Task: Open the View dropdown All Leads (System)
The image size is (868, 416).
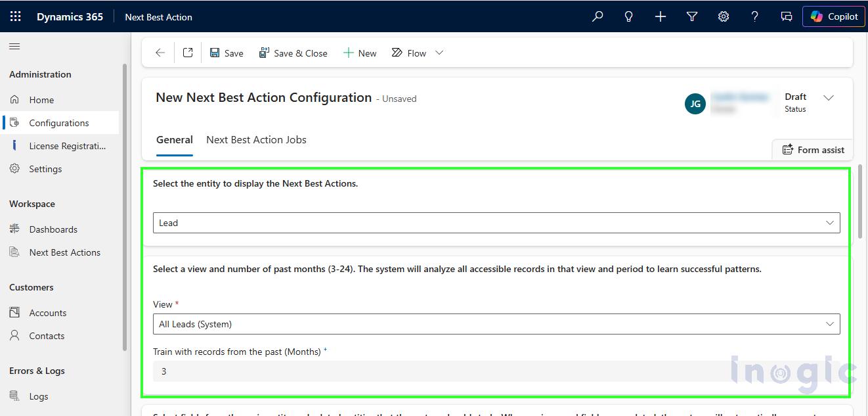Action: (x=496, y=324)
